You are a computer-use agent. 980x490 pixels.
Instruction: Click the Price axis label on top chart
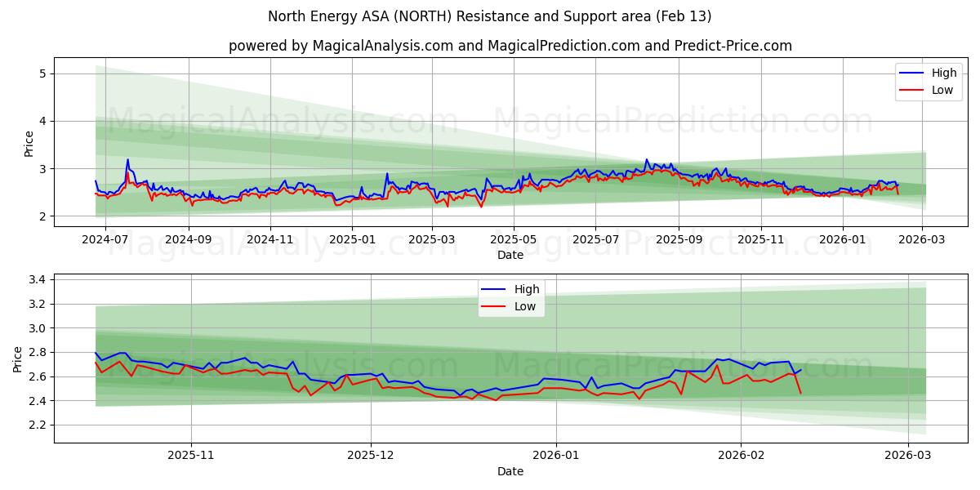click(x=29, y=142)
